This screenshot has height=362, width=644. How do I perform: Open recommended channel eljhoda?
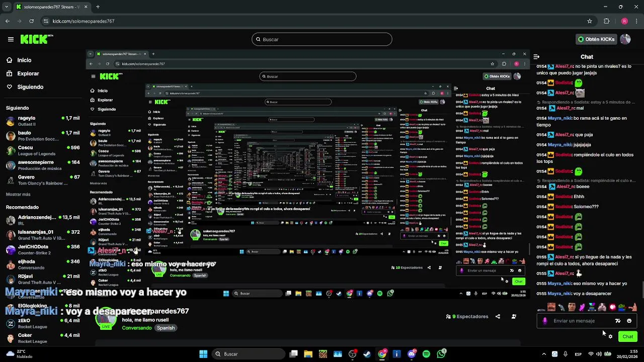(x=43, y=264)
